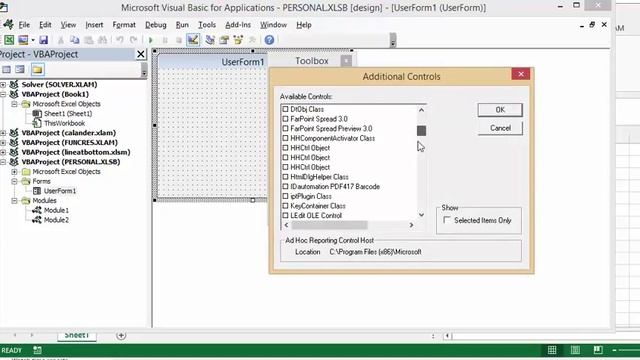The height and width of the screenshot is (360, 640).
Task: Click the controls list scroll down arrow
Action: pos(421,215)
